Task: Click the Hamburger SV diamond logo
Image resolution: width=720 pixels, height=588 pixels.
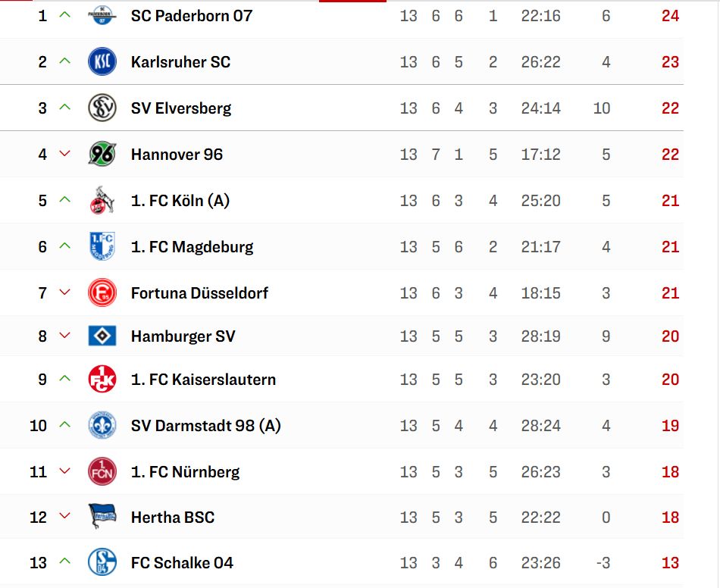Action: click(102, 336)
